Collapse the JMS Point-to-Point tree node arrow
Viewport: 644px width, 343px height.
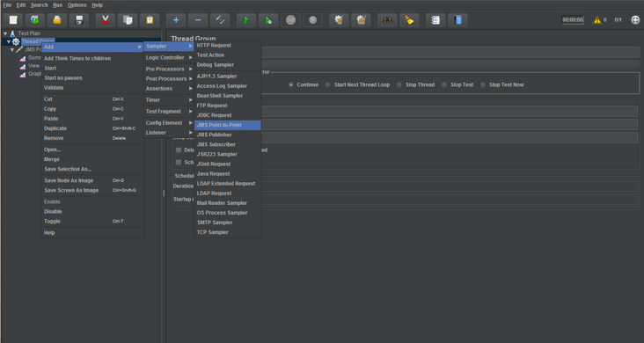pyautogui.click(x=12, y=50)
